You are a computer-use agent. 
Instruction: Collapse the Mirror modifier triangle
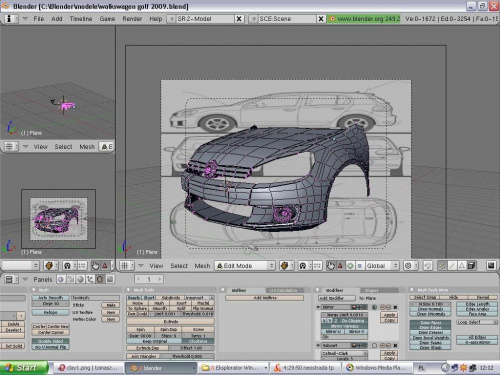coord(318,307)
